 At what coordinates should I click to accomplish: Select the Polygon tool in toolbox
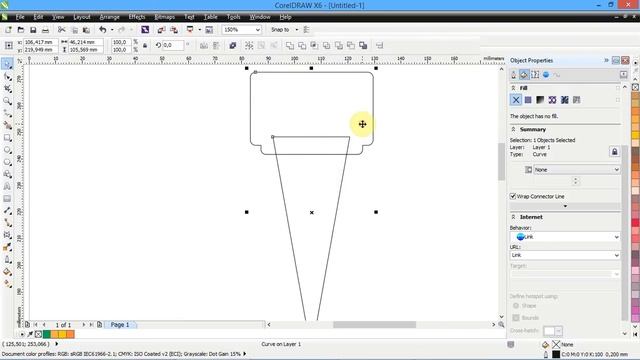tap(7, 162)
